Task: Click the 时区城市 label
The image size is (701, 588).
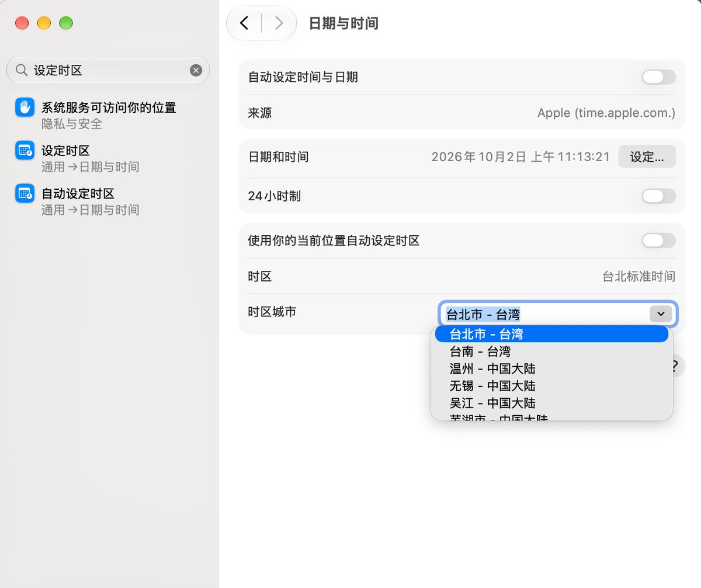Action: click(272, 312)
